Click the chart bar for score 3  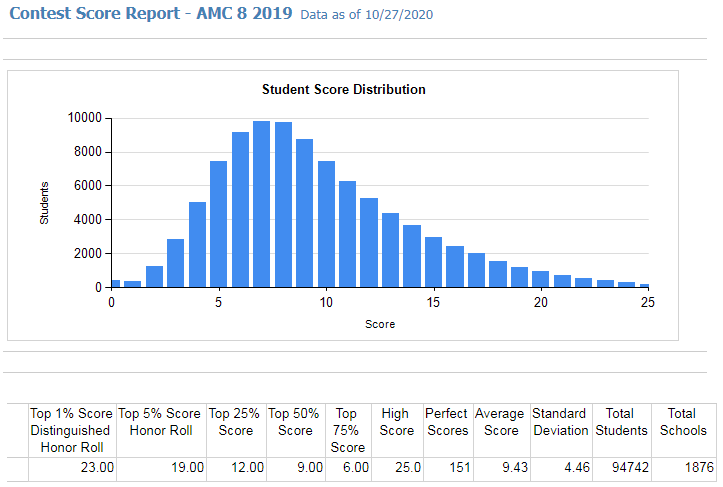tap(176, 263)
